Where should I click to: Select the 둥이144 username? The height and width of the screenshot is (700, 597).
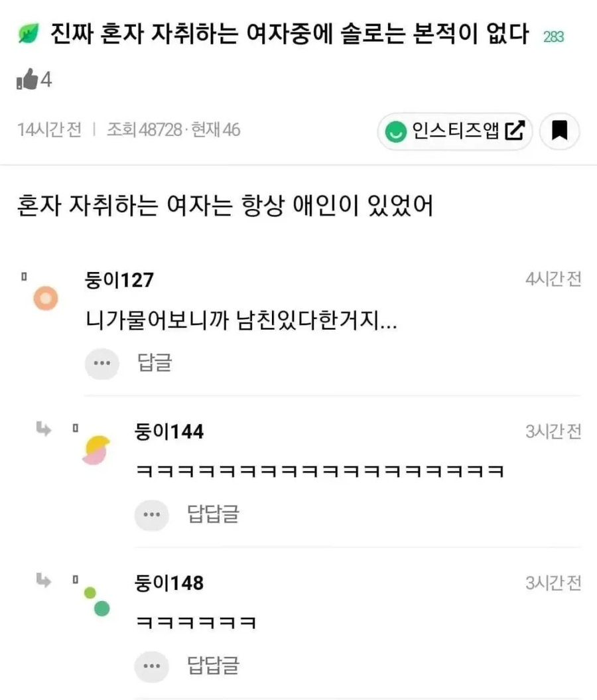(x=169, y=432)
